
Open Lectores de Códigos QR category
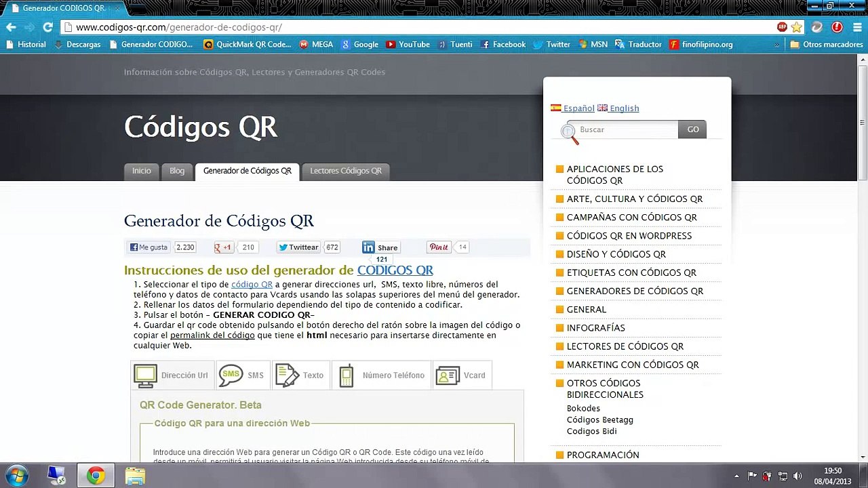point(625,346)
